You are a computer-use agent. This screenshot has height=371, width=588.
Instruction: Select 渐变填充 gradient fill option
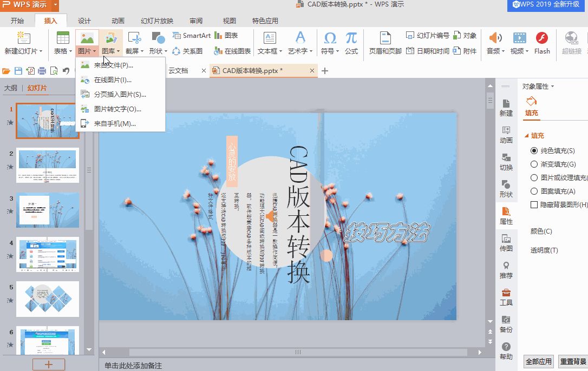click(534, 164)
